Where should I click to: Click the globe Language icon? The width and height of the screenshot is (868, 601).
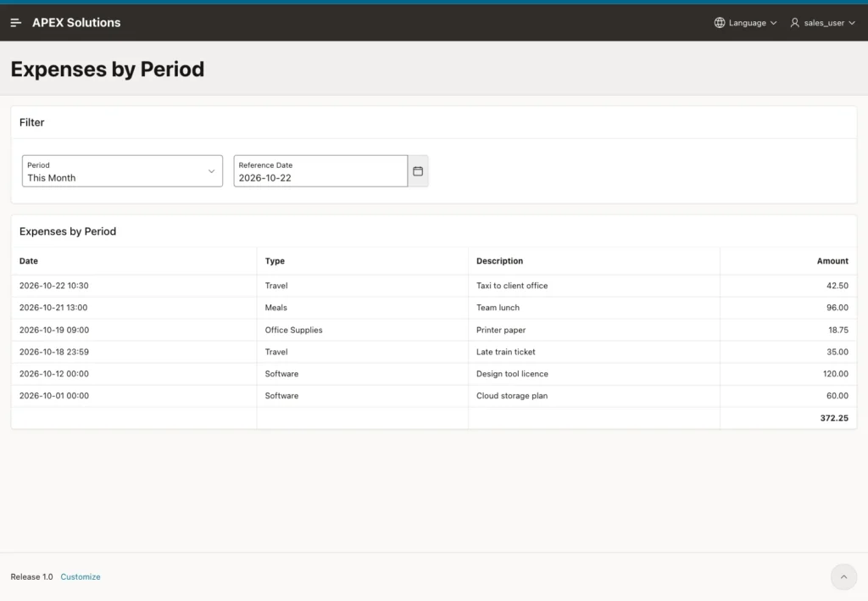click(719, 23)
